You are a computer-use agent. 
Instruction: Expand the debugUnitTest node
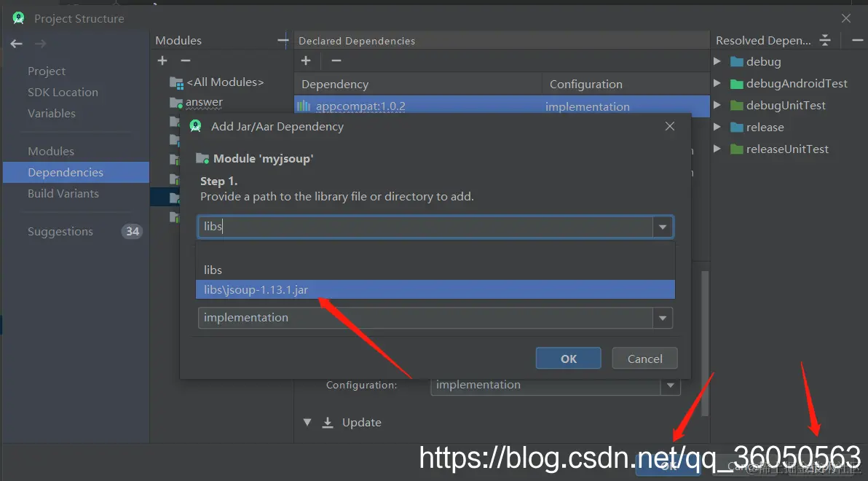[x=717, y=105]
